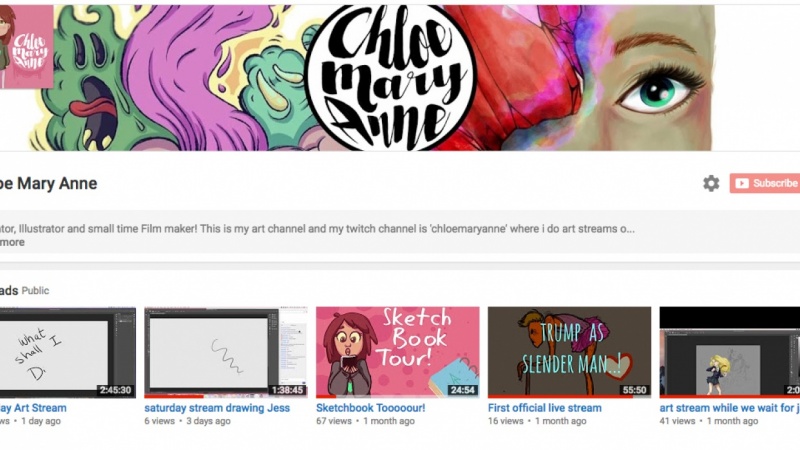Play the squiggle drawing stream thumbnail
The height and width of the screenshot is (450, 800).
[x=226, y=352]
